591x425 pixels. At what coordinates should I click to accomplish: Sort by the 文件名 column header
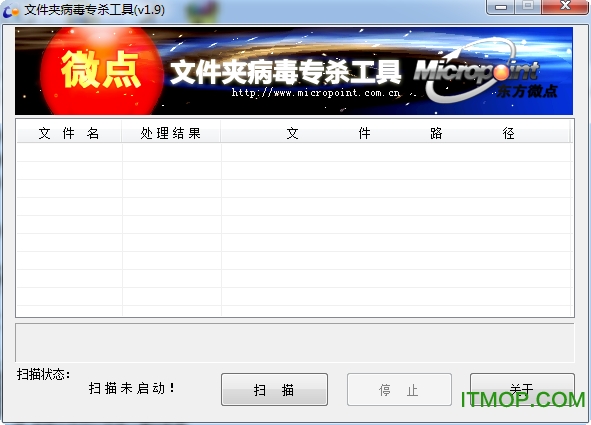pyautogui.click(x=69, y=133)
